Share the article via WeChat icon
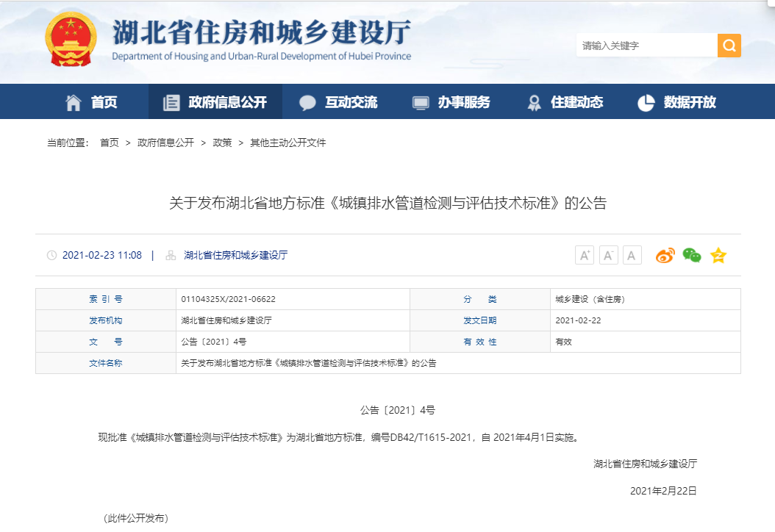The height and width of the screenshot is (532, 775). coord(691,255)
